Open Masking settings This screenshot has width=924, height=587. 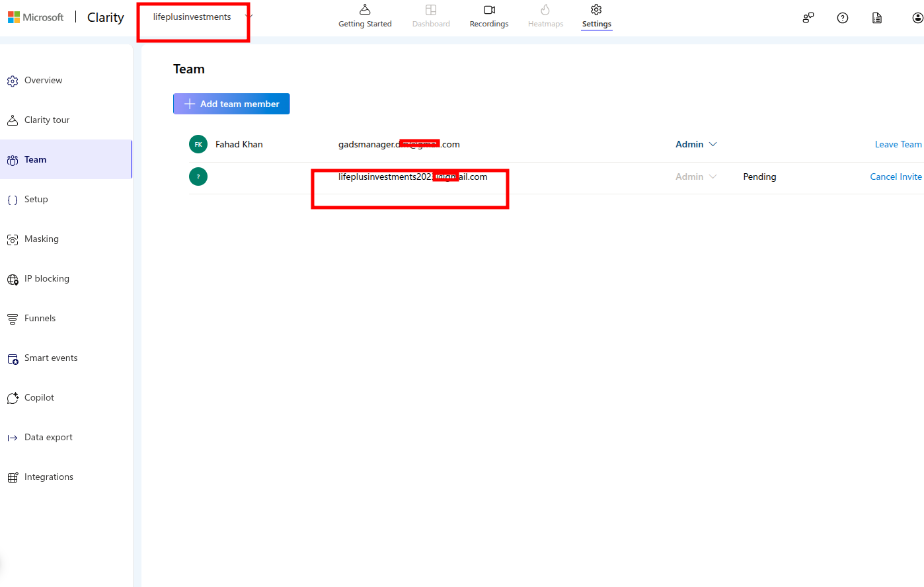66,239
